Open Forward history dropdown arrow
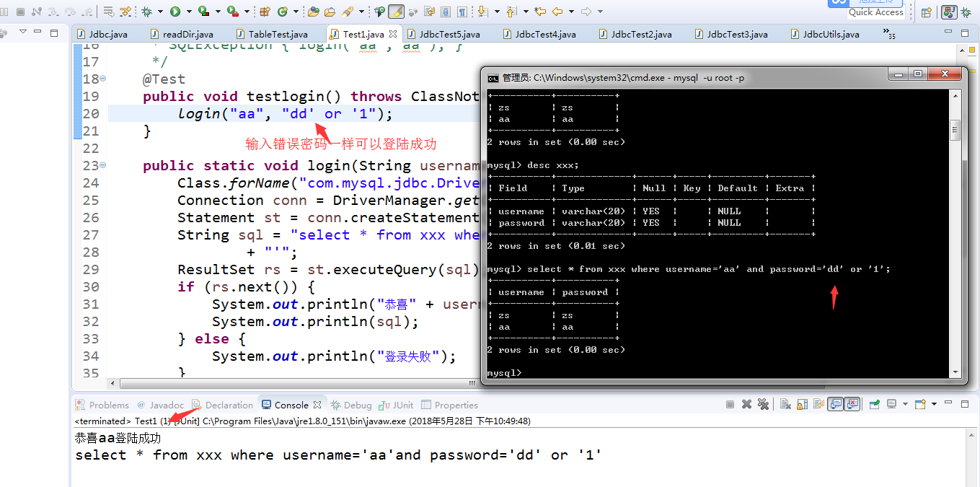980x487 pixels. (x=601, y=12)
